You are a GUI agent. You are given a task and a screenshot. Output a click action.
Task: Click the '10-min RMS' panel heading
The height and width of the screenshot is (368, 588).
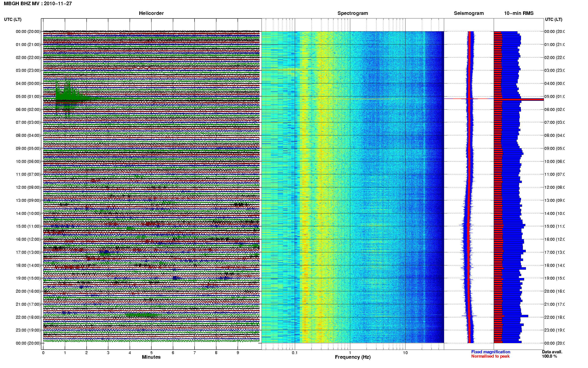[519, 13]
